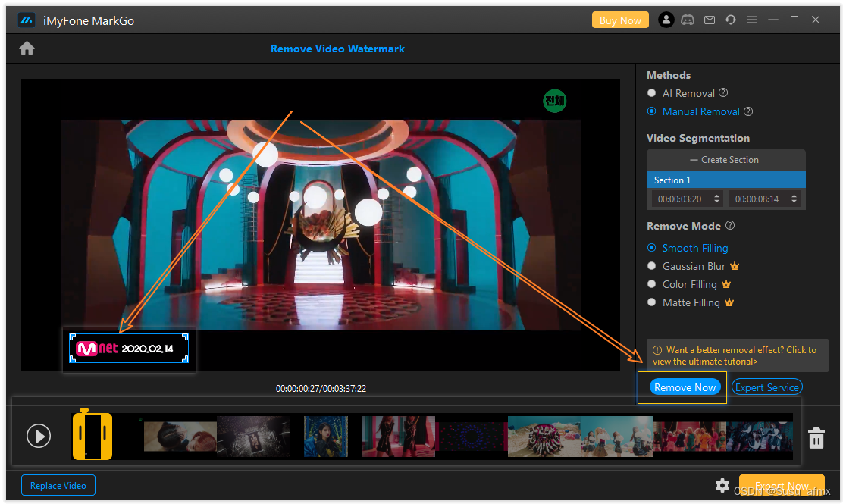Click the premium crown beside Color Filling
Image resolution: width=843 pixels, height=504 pixels.
[725, 283]
